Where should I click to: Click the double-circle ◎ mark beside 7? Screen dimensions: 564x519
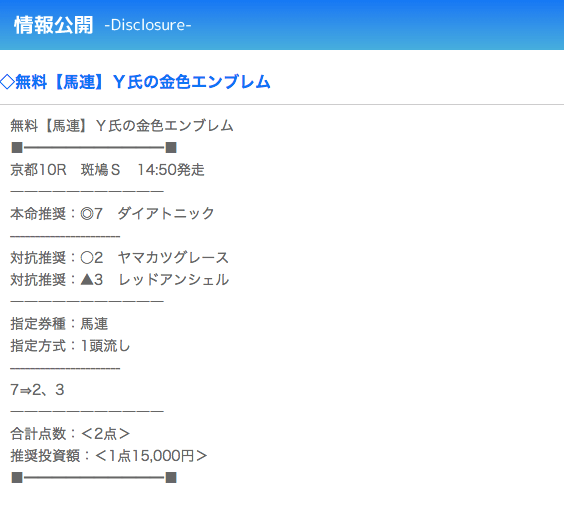coord(87,214)
